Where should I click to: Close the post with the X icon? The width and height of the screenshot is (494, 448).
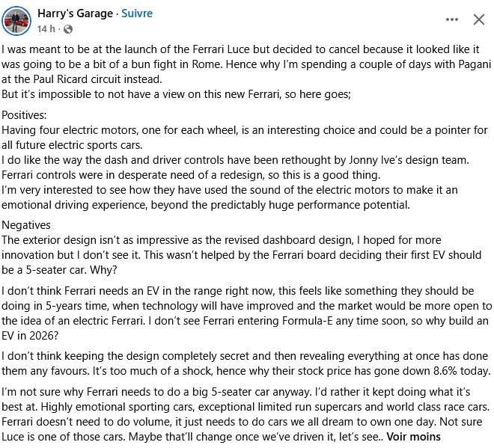[479, 19]
